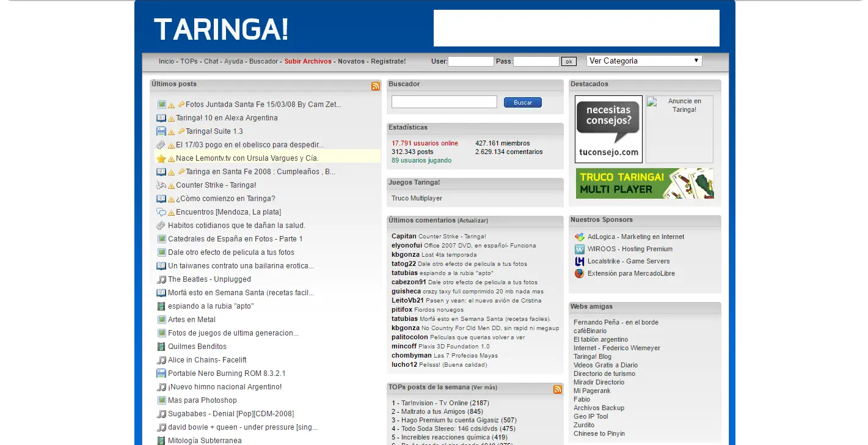This screenshot has width=868, height=445.
Task: Click music note icon beside The Beatles - Unplugged
Action: [x=161, y=279]
